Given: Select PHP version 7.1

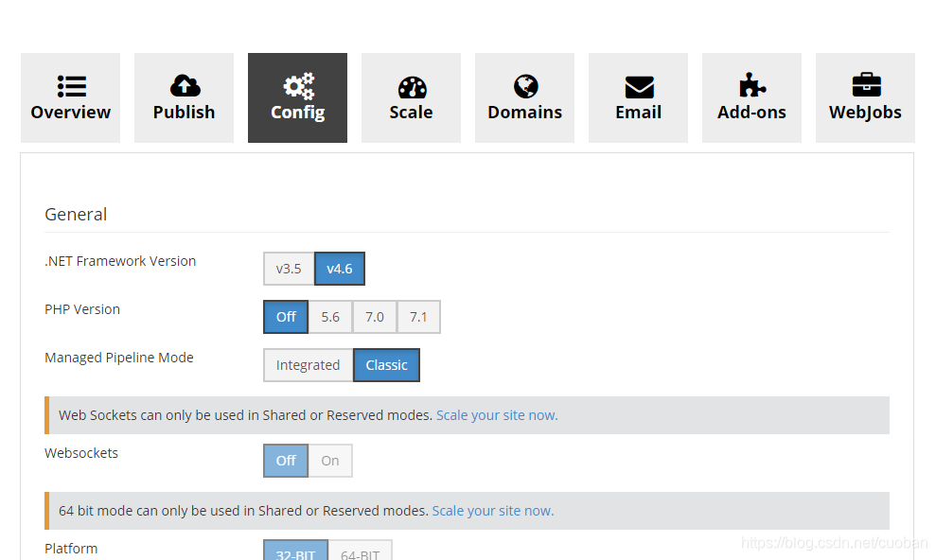Looking at the screenshot, I should 418,317.
